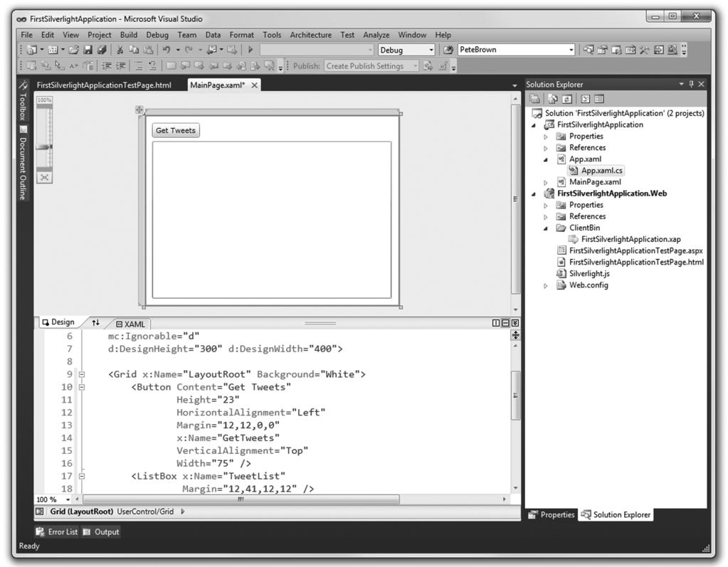Click the swap panes arrows icon
Image resolution: width=728 pixels, height=567 pixels.
(95, 322)
